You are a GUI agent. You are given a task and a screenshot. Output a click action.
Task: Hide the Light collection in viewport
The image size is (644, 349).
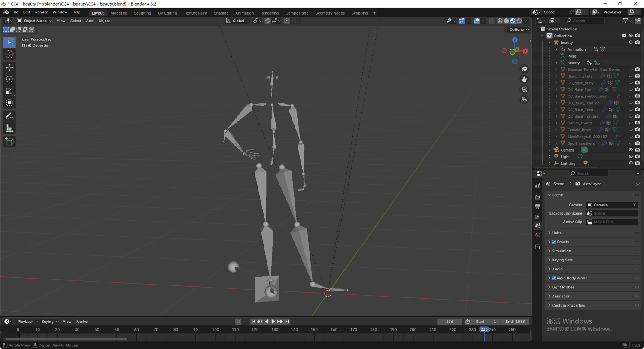[x=631, y=157]
